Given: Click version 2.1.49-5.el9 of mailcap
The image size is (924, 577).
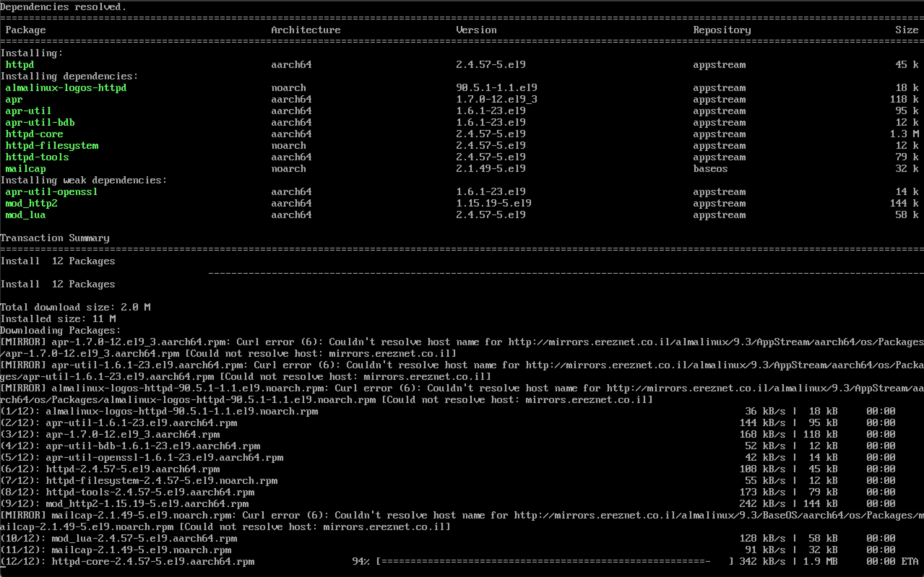Looking at the screenshot, I should [x=491, y=169].
